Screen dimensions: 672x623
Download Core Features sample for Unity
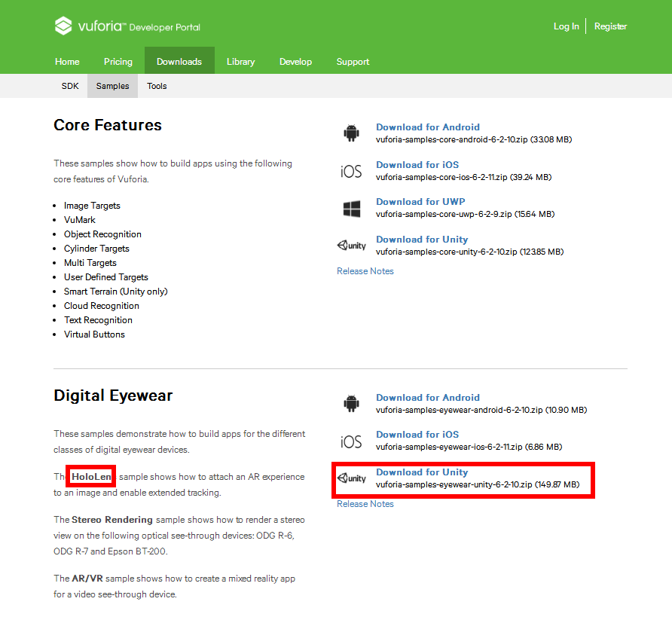click(x=422, y=240)
